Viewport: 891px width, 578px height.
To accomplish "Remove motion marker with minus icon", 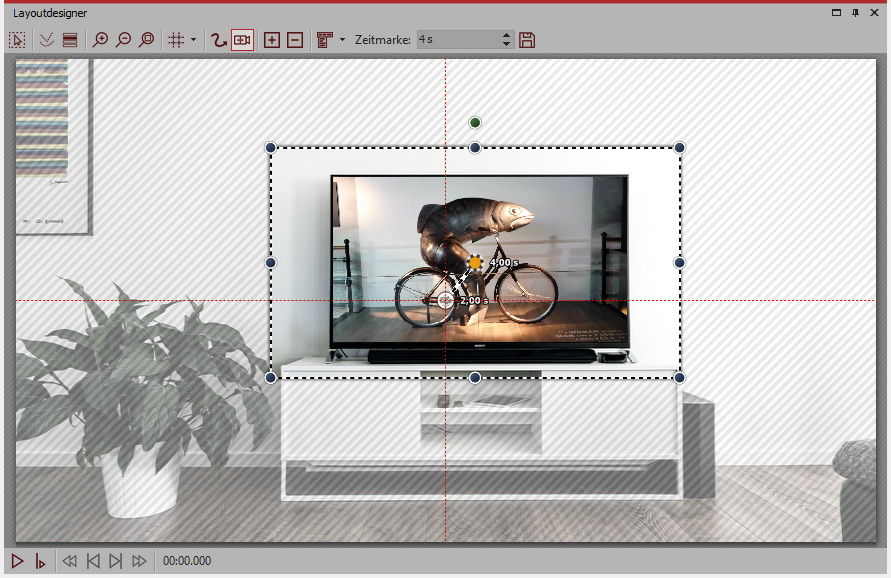I will click(295, 40).
